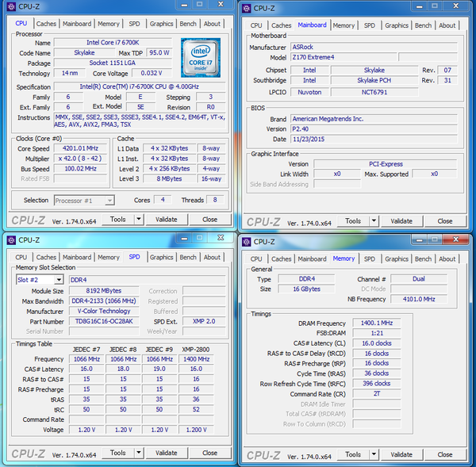Click CPU-Z app icon in top-left window title bar
The image size is (476, 467).
[x=11, y=6]
